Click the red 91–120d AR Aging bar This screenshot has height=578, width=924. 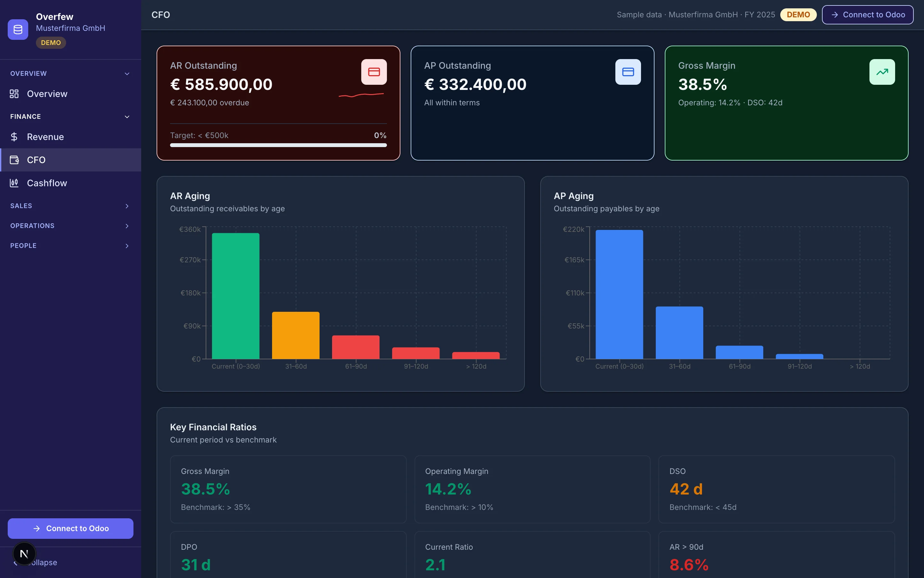416,353
